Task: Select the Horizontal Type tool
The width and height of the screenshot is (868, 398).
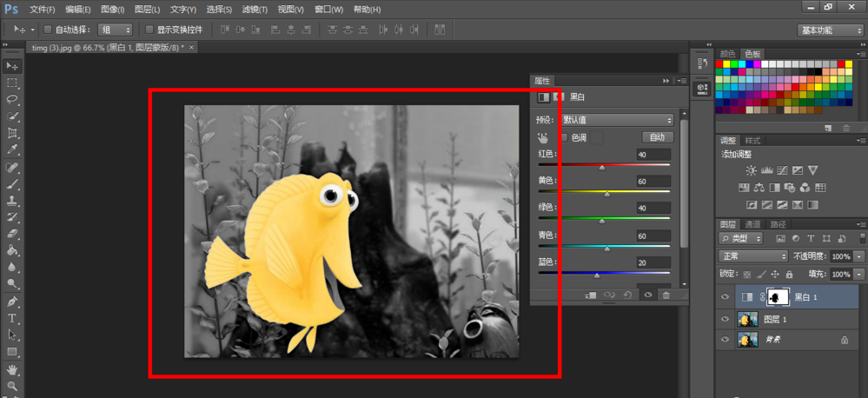Action: pyautogui.click(x=12, y=318)
